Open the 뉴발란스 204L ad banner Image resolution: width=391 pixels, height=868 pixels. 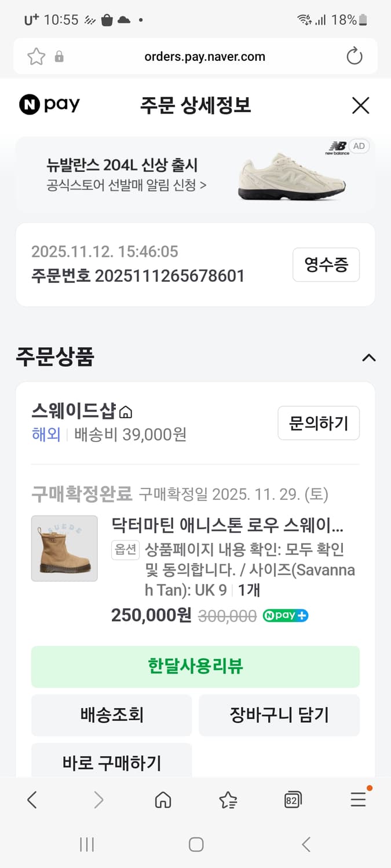tap(195, 174)
